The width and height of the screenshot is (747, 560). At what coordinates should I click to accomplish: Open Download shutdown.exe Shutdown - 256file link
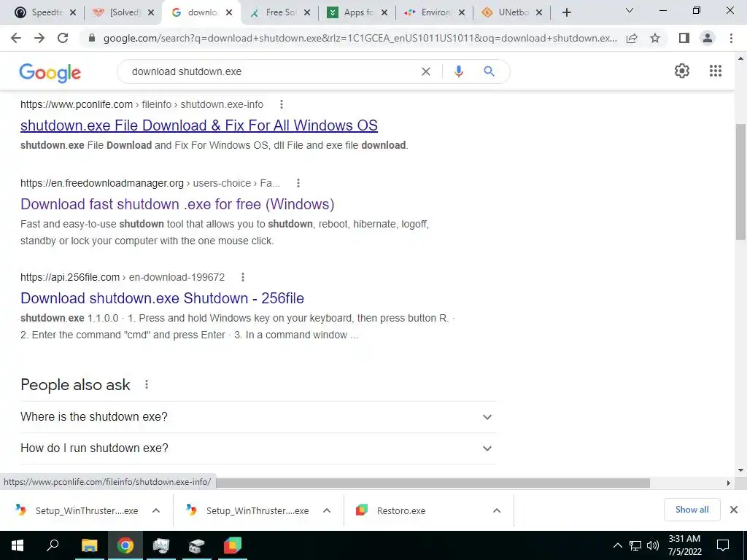(162, 298)
